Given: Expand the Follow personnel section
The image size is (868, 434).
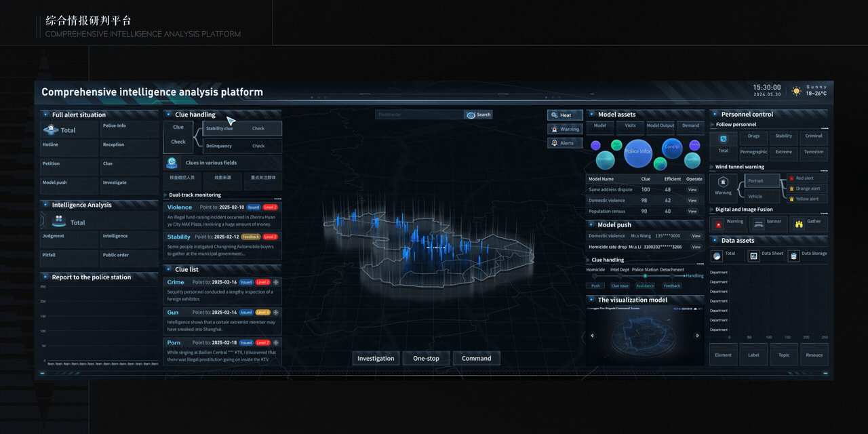Looking at the screenshot, I should click(713, 125).
